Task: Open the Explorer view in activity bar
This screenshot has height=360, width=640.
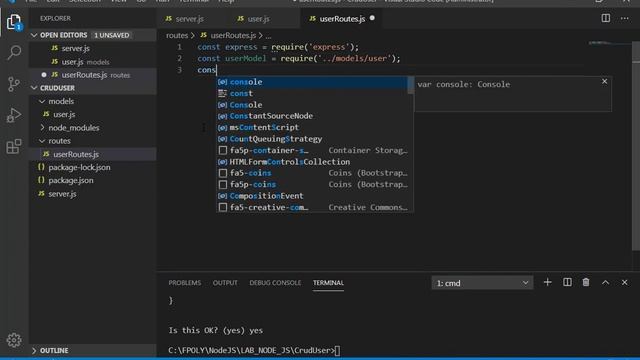Action: click(14, 22)
